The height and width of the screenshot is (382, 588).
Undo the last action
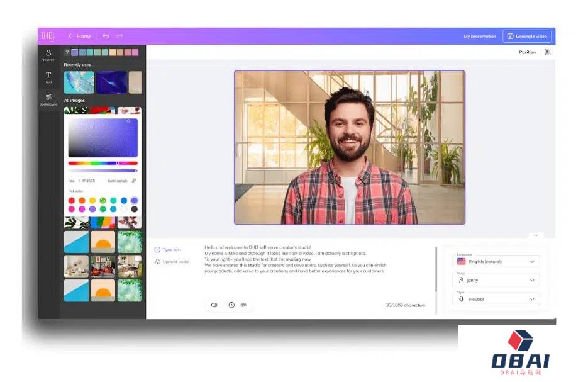pyautogui.click(x=106, y=36)
